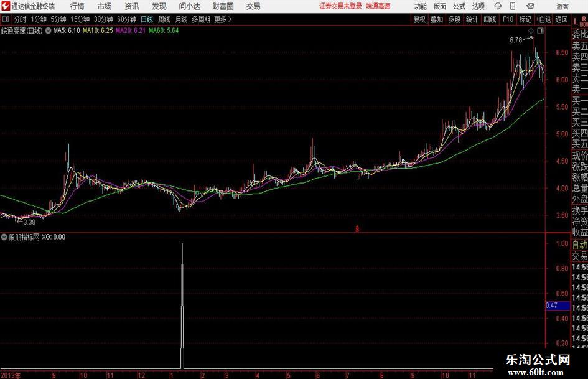Image resolution: width=588 pixels, height=379 pixels.
Task: Switch to the 1分钟 period tab
Action: tap(39, 19)
